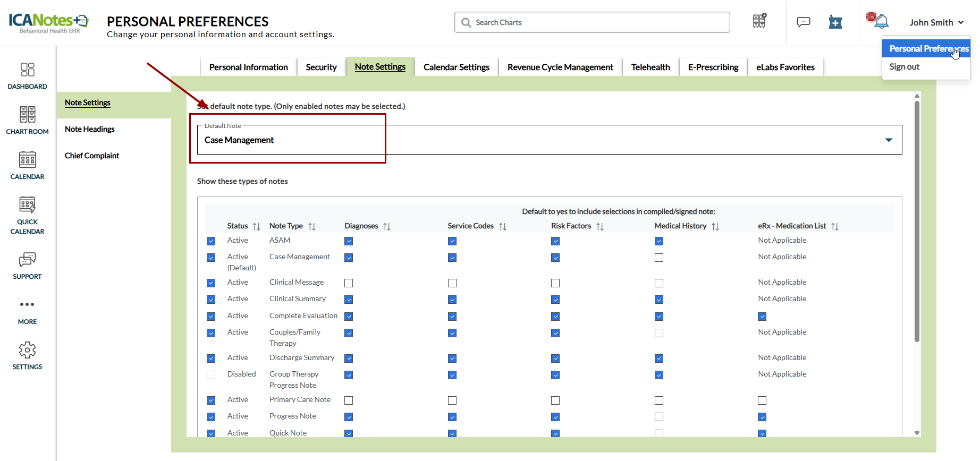The image size is (980, 461).
Task: Check Medical History for Case Management
Action: pos(659,258)
